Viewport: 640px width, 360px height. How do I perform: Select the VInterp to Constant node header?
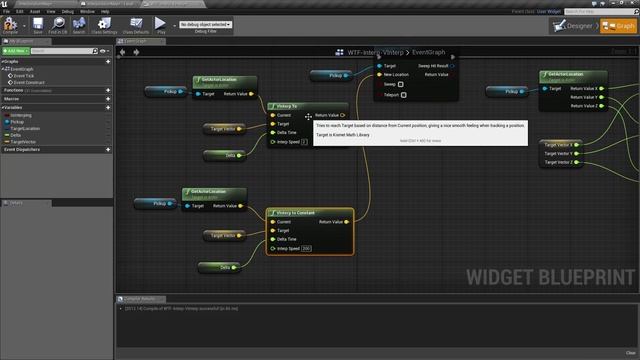point(310,213)
